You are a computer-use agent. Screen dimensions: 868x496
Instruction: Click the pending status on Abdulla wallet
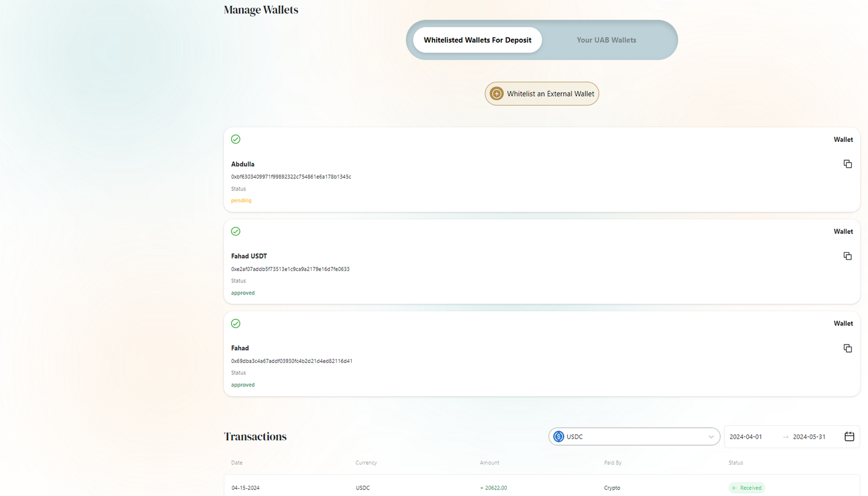241,200
